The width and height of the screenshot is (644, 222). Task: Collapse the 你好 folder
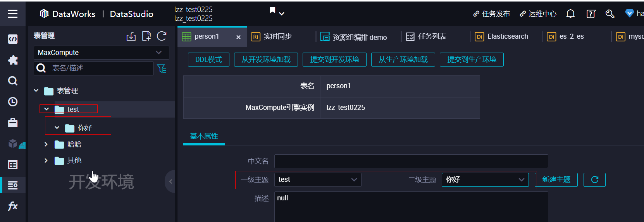click(x=57, y=128)
